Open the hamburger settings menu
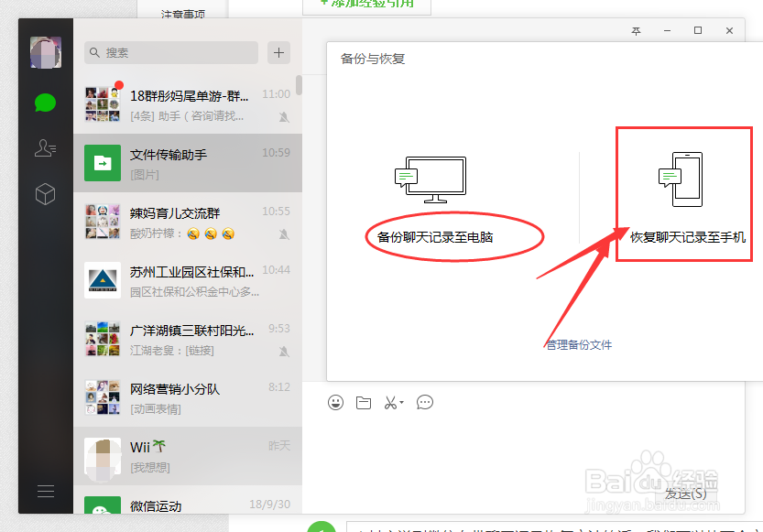This screenshot has width=763, height=532. tap(46, 491)
